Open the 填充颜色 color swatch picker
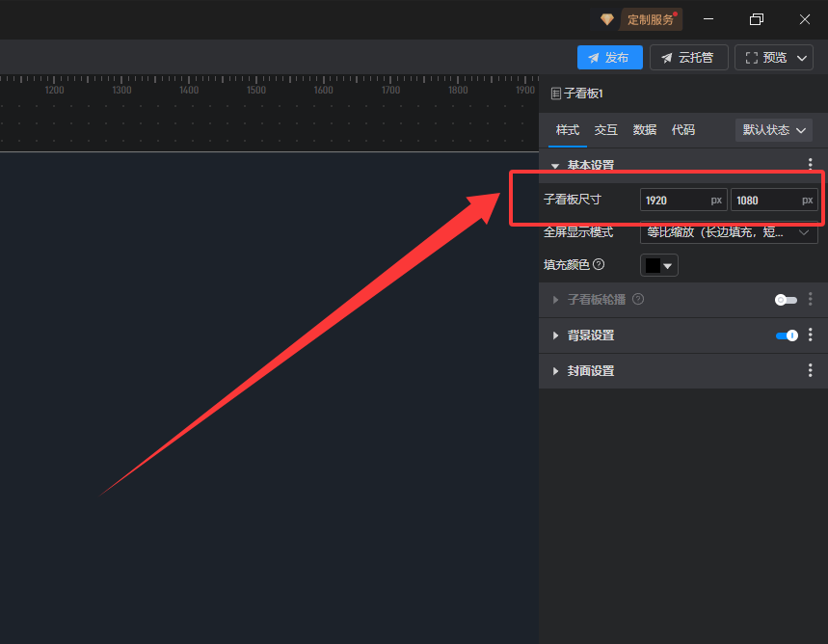Image resolution: width=828 pixels, height=644 pixels. tap(658, 265)
